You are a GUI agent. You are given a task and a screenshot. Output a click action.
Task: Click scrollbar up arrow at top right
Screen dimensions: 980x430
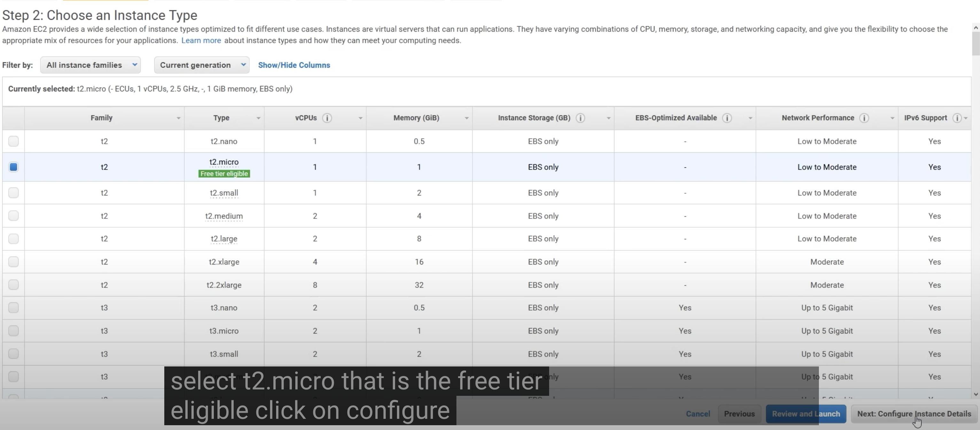[976, 27]
